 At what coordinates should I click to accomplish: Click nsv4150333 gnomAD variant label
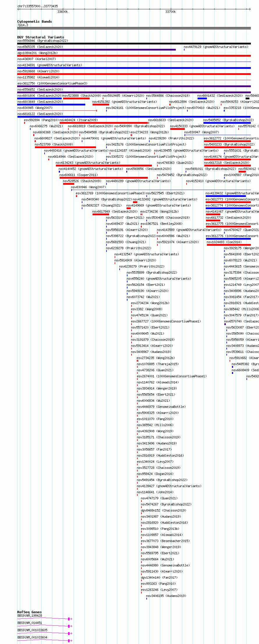coord(202,126)
